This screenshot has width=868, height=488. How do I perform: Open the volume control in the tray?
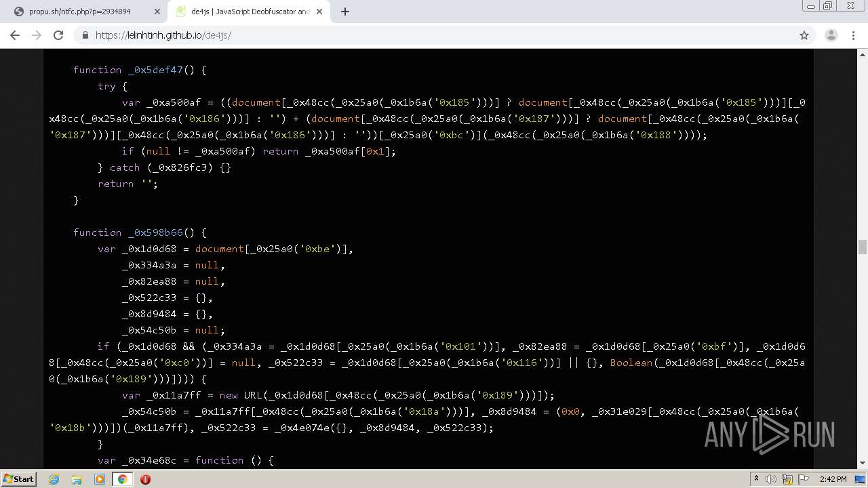[x=772, y=479]
